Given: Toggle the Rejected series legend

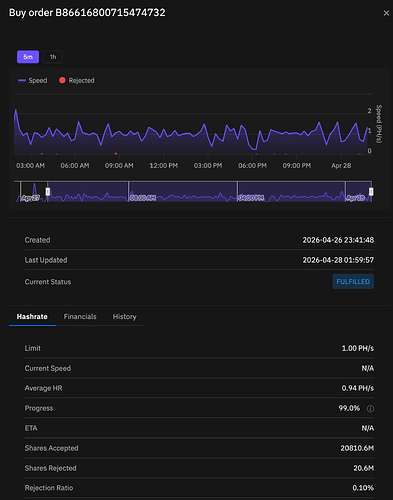Looking at the screenshot, I should pos(77,80).
